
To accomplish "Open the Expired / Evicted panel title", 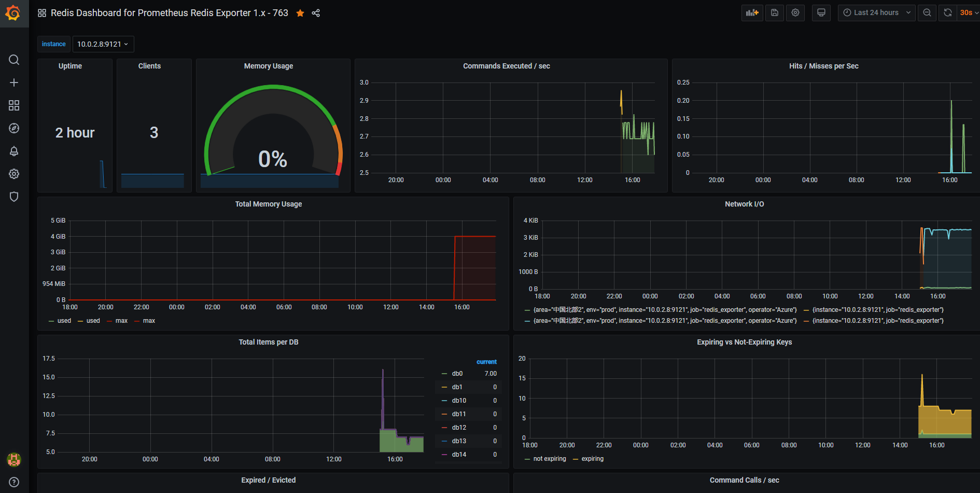I will (x=269, y=480).
